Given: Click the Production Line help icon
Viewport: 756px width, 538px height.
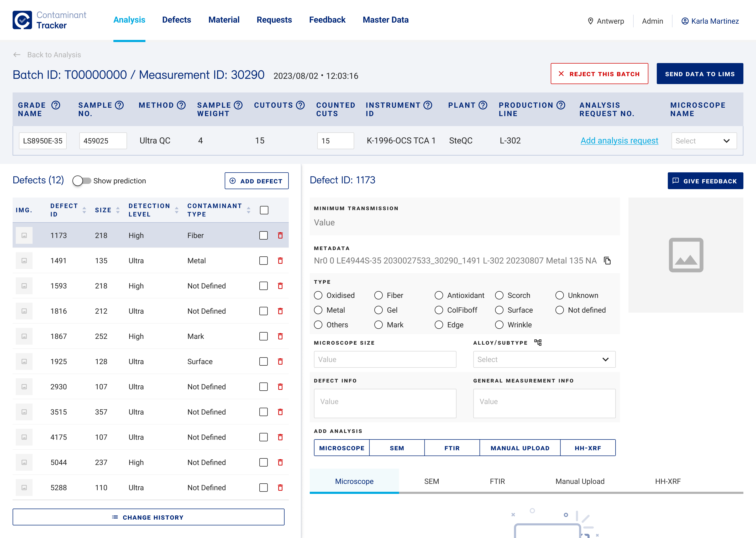Looking at the screenshot, I should 561,105.
